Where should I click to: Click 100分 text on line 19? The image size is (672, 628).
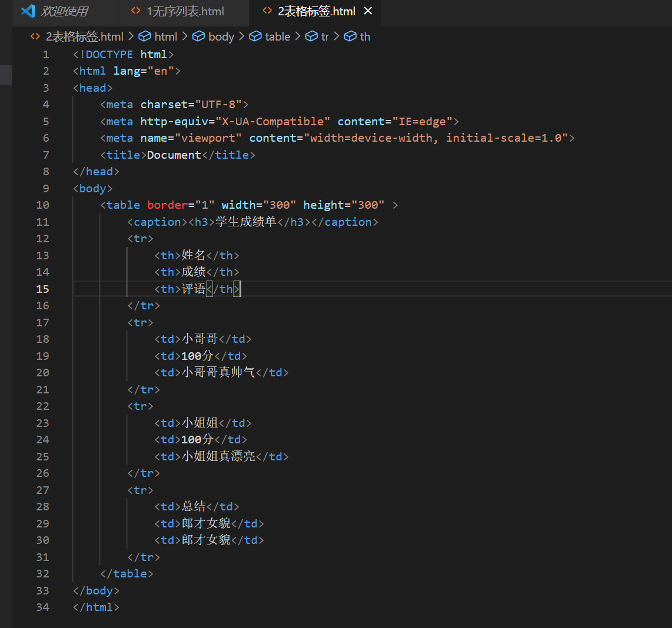pyautogui.click(x=197, y=356)
